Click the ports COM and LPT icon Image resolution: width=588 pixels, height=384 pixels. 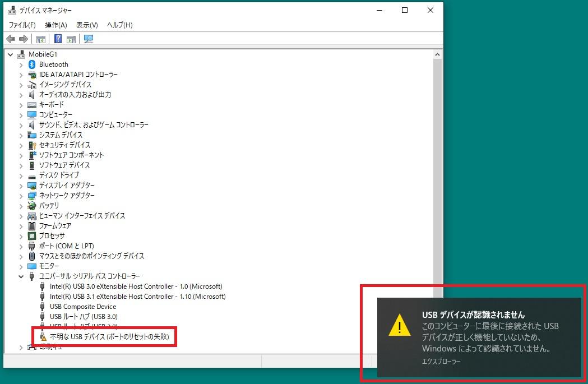click(x=32, y=246)
